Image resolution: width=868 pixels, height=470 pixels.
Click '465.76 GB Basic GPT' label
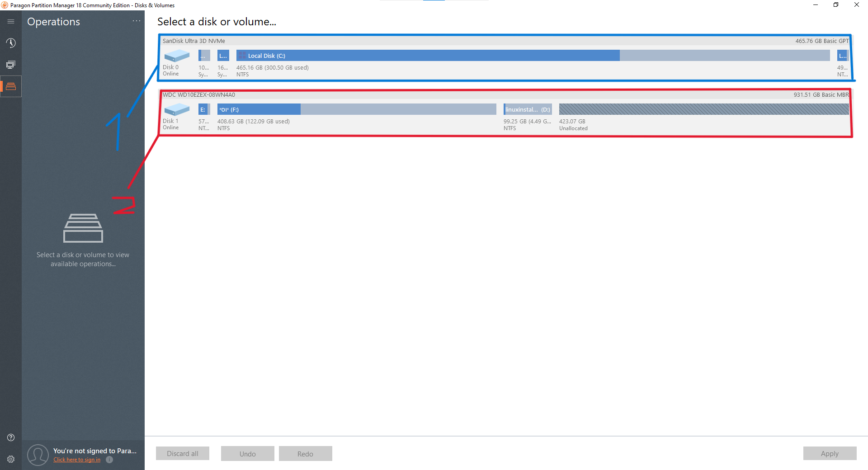tap(822, 41)
